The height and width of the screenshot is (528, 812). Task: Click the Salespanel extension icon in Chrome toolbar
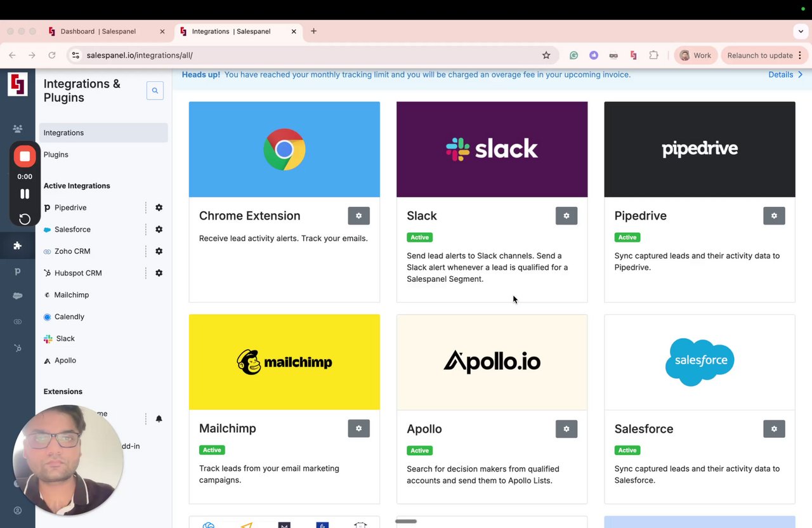(633, 55)
